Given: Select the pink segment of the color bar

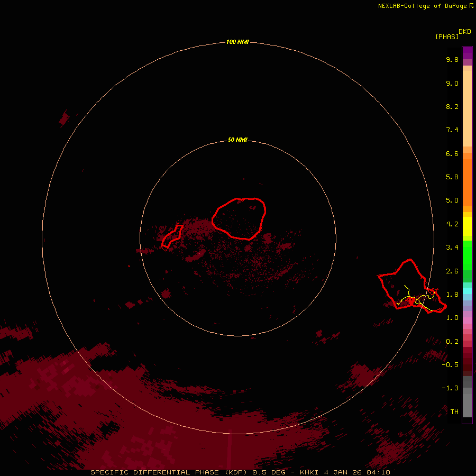Looking at the screenshot, I should pyautogui.click(x=467, y=321).
